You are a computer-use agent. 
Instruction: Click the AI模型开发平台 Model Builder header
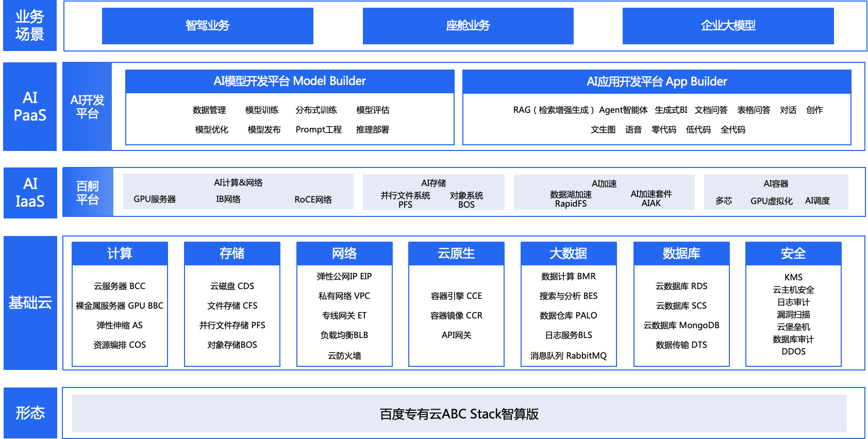290,81
